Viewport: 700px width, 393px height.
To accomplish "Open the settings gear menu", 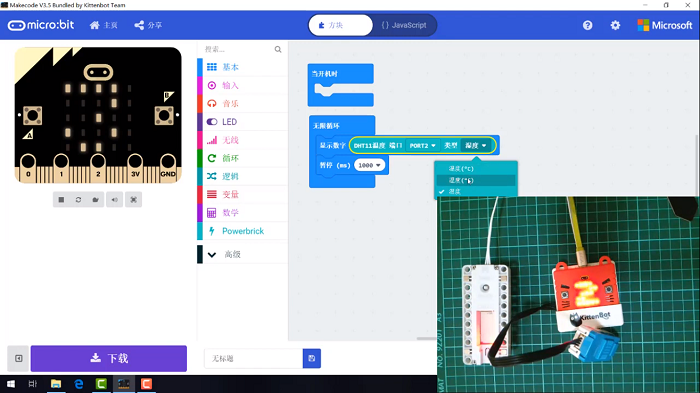I will pyautogui.click(x=615, y=25).
